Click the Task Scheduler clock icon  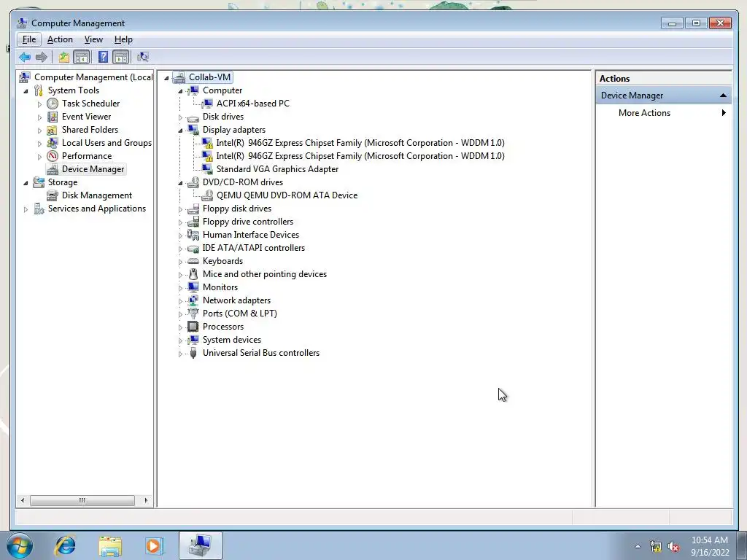(53, 104)
